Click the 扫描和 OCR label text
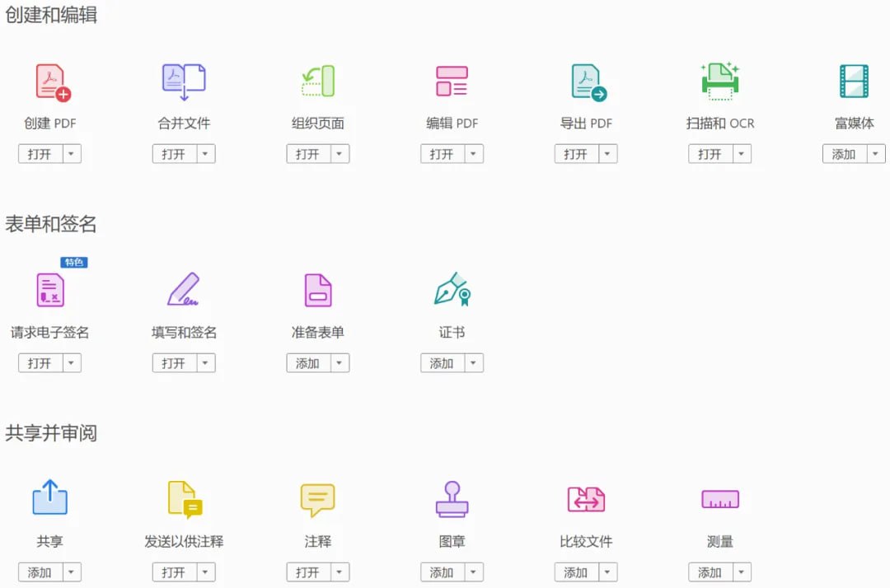 click(719, 123)
